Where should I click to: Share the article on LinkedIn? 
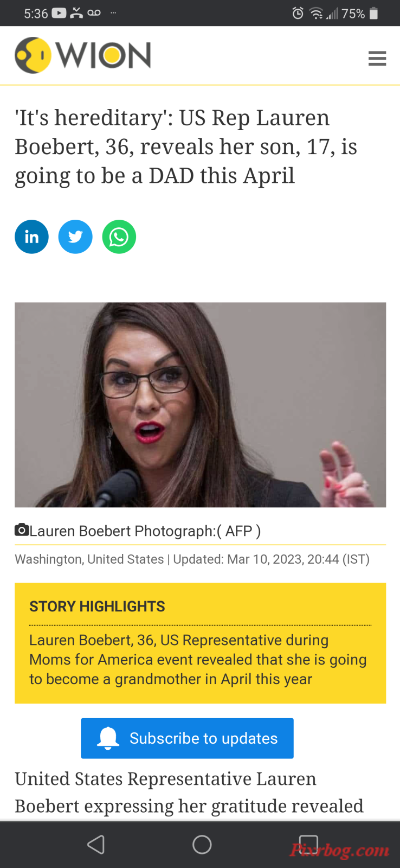click(31, 237)
